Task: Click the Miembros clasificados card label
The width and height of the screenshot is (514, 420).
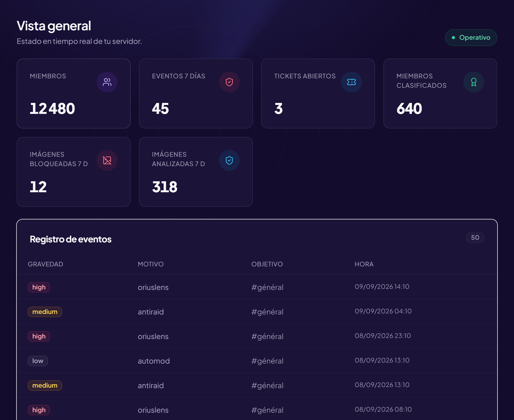Action: 421,81
